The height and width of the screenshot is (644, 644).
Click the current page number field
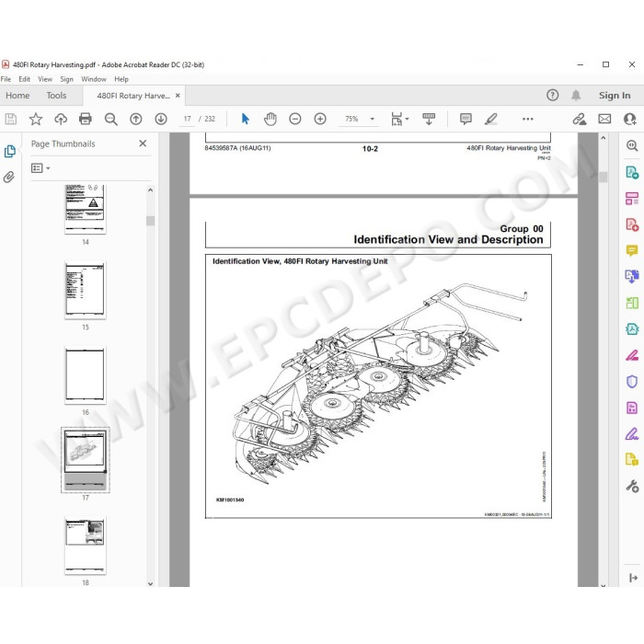pos(188,119)
